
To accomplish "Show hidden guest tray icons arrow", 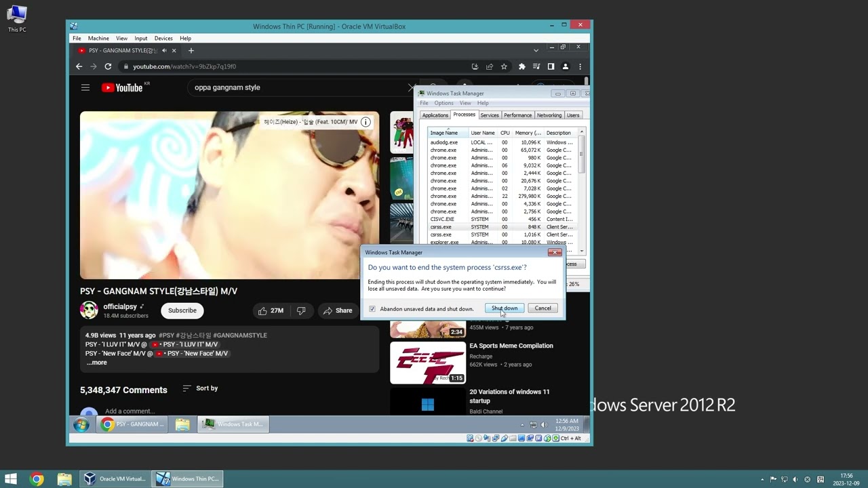I will 522,425.
